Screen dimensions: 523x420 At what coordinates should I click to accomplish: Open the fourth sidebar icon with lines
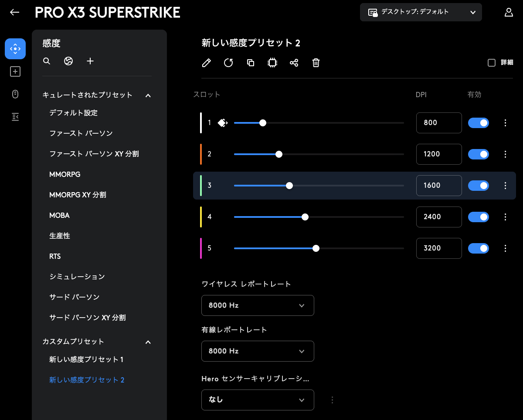[x=15, y=117]
